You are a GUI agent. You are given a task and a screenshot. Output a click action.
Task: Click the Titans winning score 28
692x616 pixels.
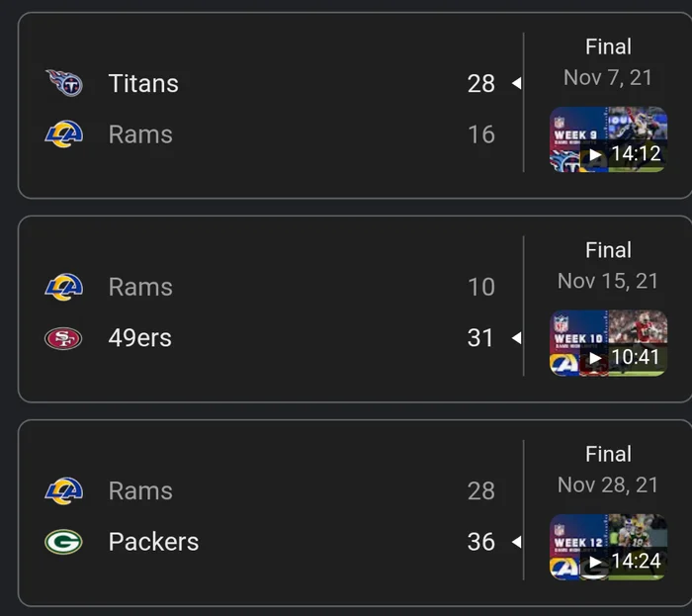481,83
